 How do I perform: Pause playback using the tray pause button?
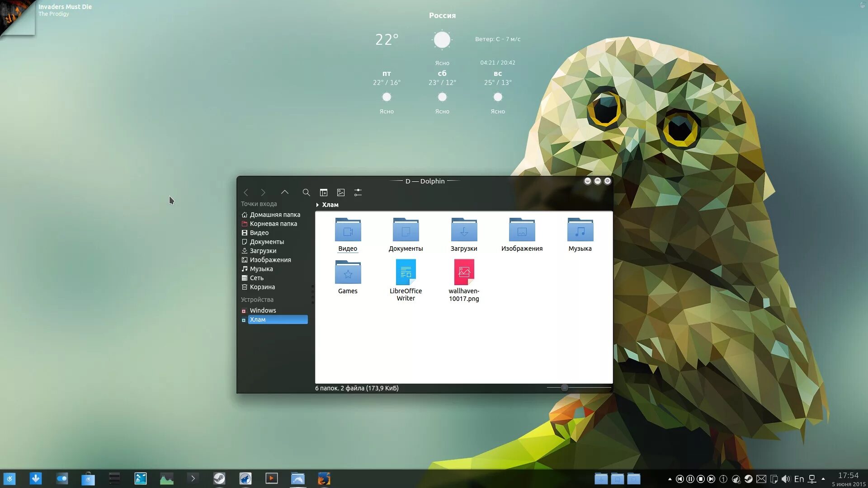[690, 479]
